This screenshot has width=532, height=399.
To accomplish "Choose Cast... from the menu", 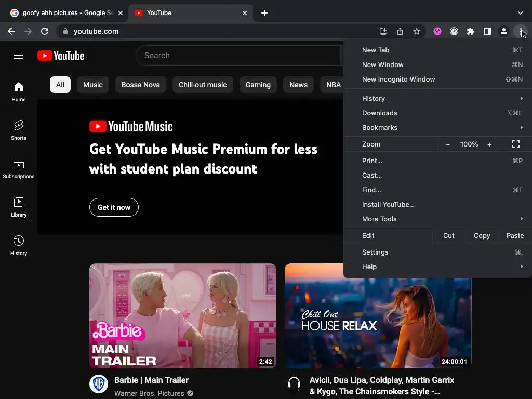I will tap(437, 176).
